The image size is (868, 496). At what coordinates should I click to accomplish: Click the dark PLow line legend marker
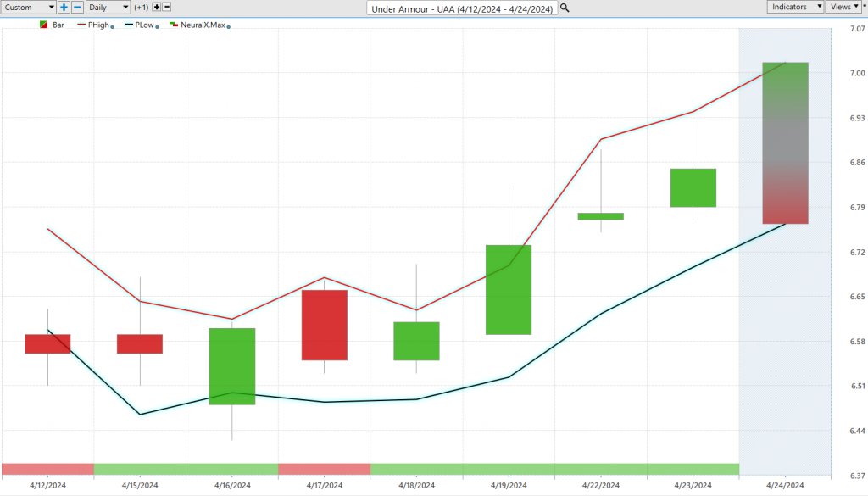coord(129,25)
